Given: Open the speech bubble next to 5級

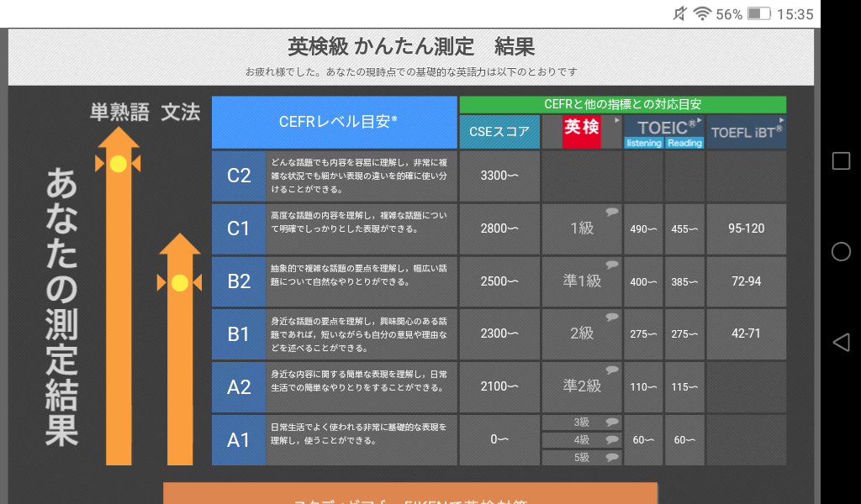Looking at the screenshot, I should (611, 458).
